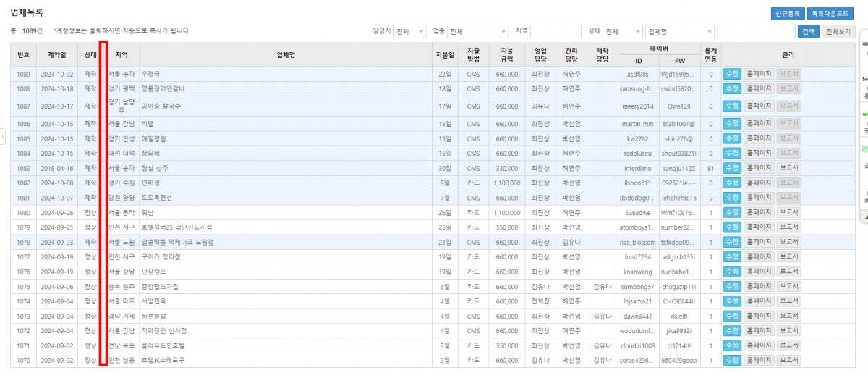Image resolution: width=868 pixels, height=373 pixels.
Task: Open 보고서 for row 1080 워낭
Action: click(x=789, y=214)
